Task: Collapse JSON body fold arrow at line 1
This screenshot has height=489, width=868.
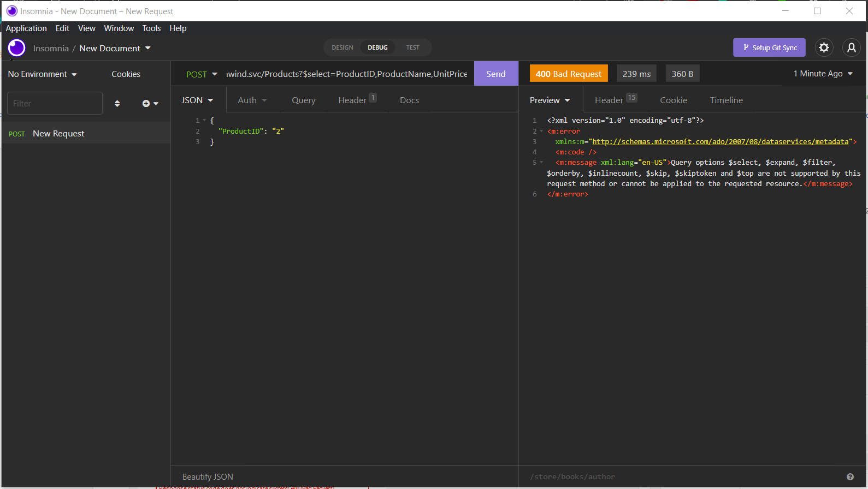Action: 204,121
